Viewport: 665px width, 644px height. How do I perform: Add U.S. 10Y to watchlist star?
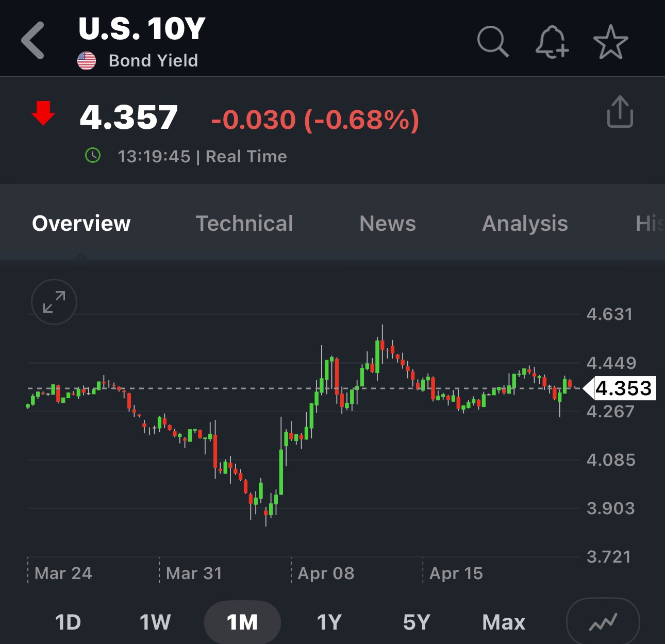tap(610, 42)
